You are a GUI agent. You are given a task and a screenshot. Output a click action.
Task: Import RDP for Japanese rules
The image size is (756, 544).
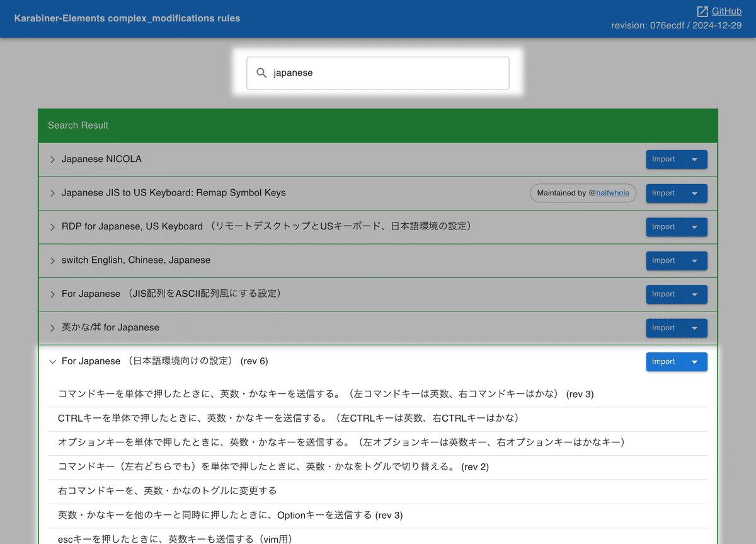click(x=664, y=227)
